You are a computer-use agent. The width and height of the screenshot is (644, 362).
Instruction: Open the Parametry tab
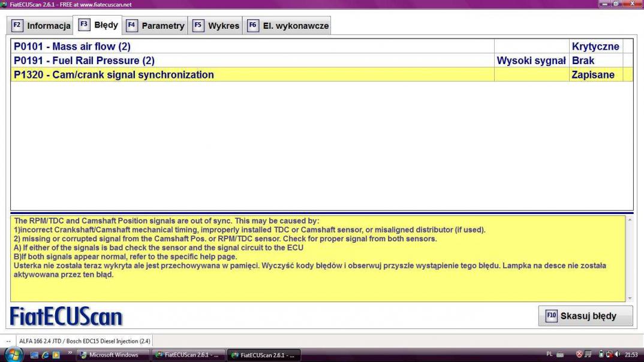(155, 26)
